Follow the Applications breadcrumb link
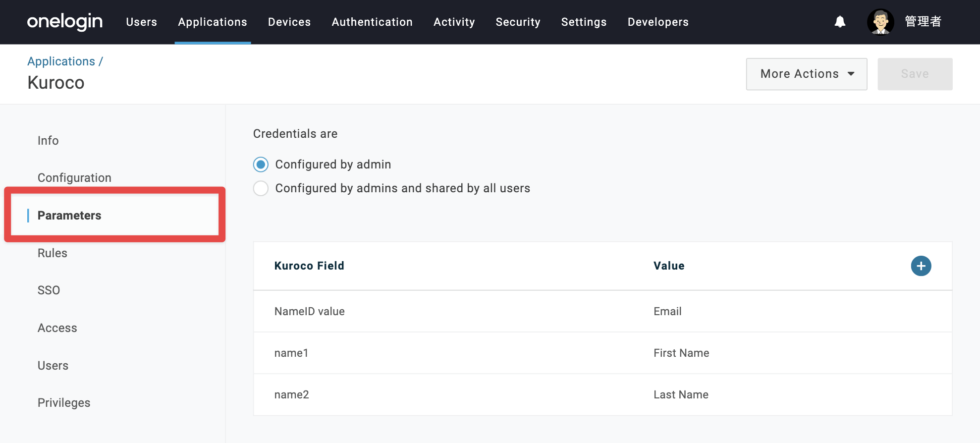This screenshot has height=443, width=980. point(61,61)
